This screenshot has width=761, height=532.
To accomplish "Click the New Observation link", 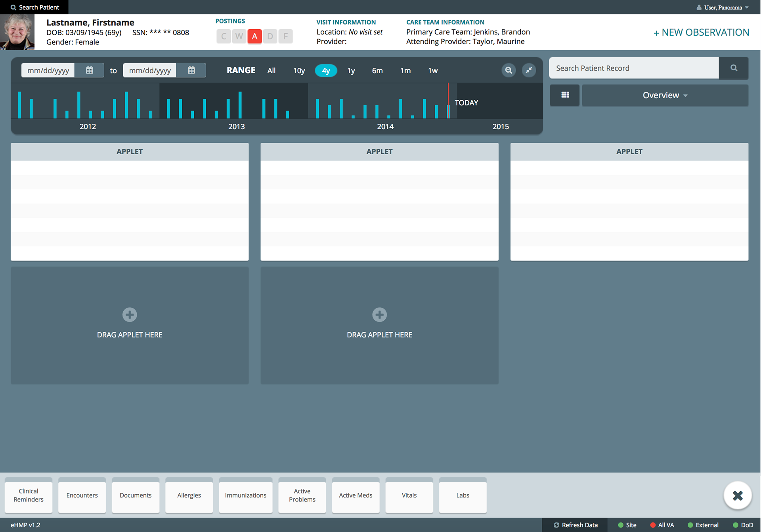I will 701,33.
